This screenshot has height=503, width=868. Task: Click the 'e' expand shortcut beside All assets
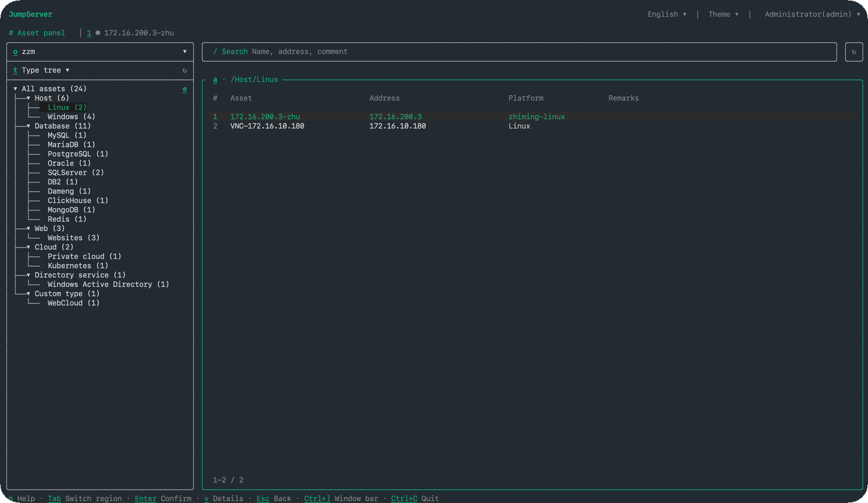click(x=185, y=89)
